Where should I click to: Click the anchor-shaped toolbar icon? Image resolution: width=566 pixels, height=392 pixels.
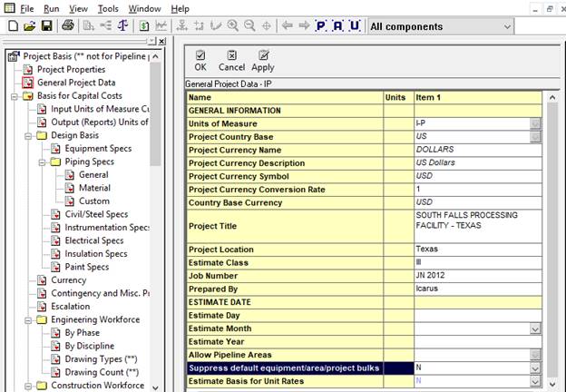182,26
